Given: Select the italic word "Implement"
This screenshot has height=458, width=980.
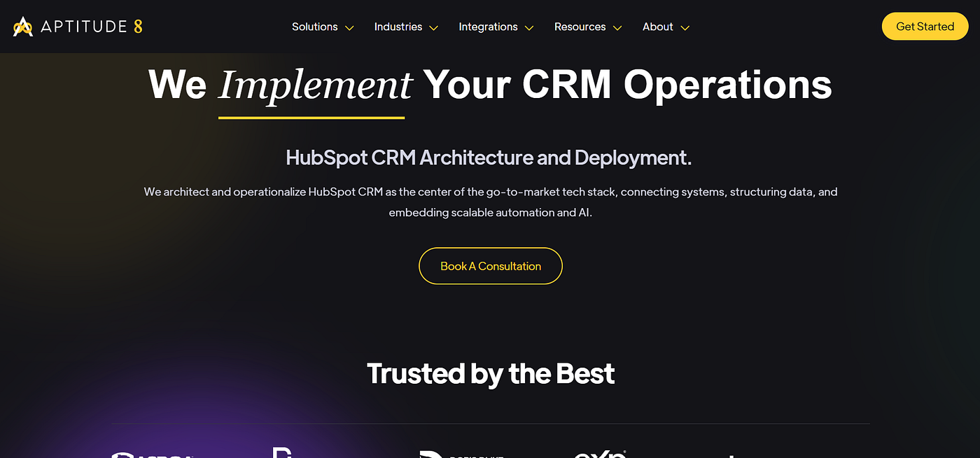Looking at the screenshot, I should click(315, 85).
